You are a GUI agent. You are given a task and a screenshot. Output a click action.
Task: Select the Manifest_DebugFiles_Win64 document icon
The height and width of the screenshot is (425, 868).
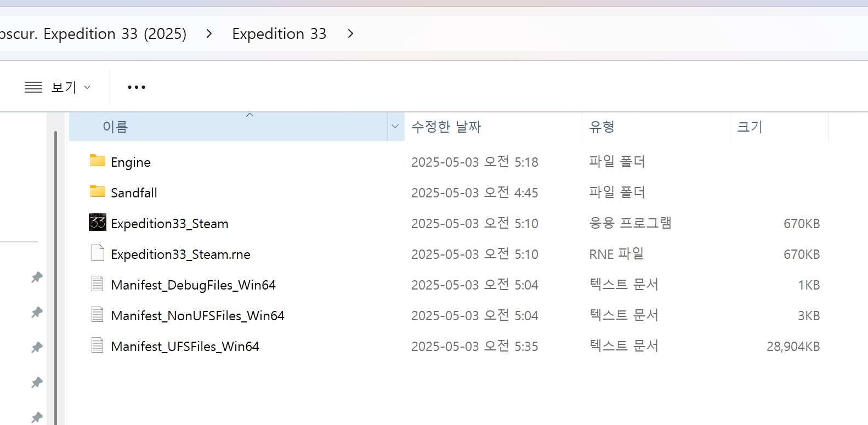click(98, 284)
